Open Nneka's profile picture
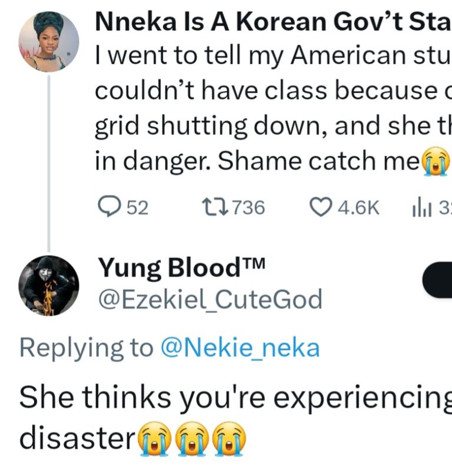 [49, 41]
